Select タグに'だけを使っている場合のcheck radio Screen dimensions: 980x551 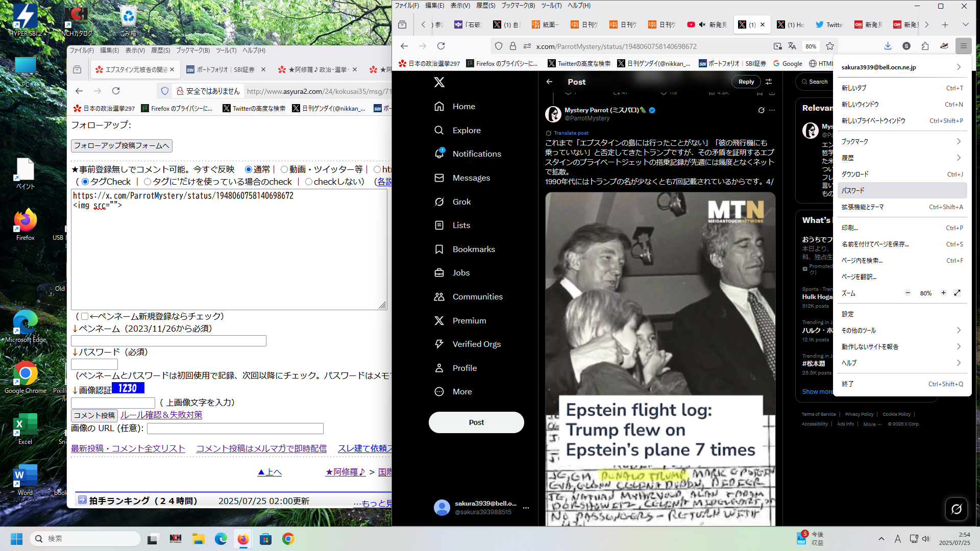click(x=148, y=182)
